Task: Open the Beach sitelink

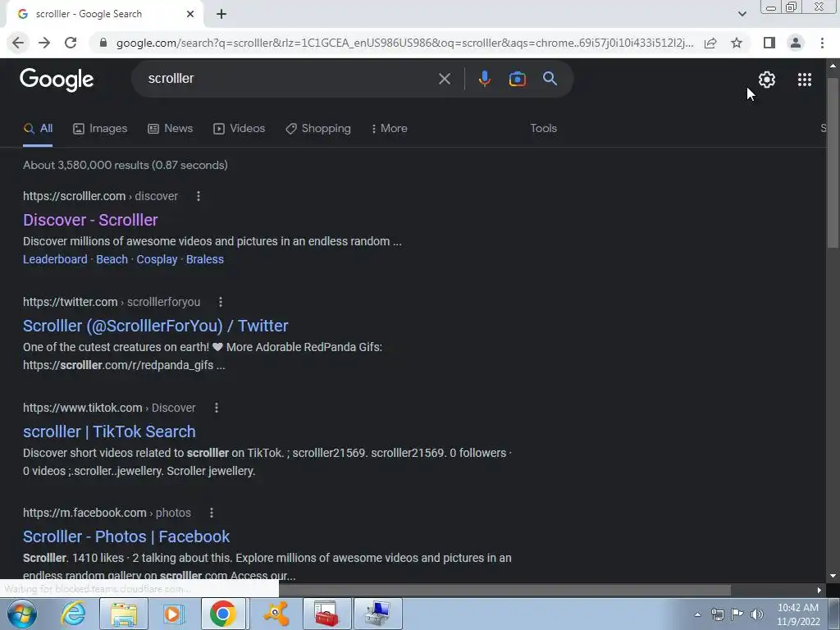Action: pyautogui.click(x=112, y=259)
